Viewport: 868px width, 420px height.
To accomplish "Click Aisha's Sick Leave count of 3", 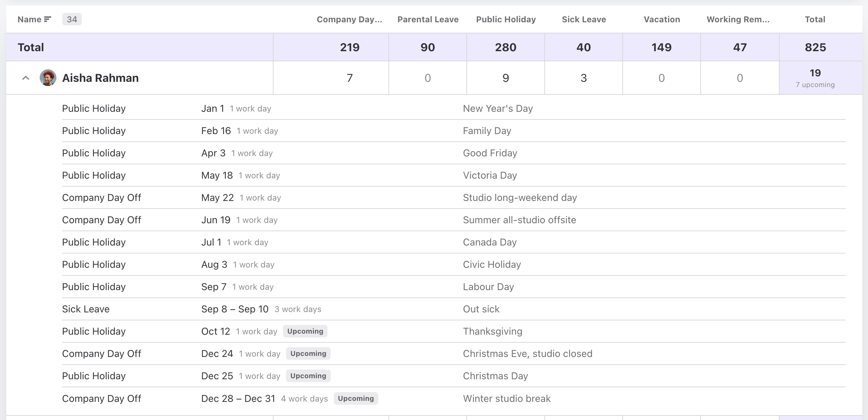I will [x=584, y=78].
